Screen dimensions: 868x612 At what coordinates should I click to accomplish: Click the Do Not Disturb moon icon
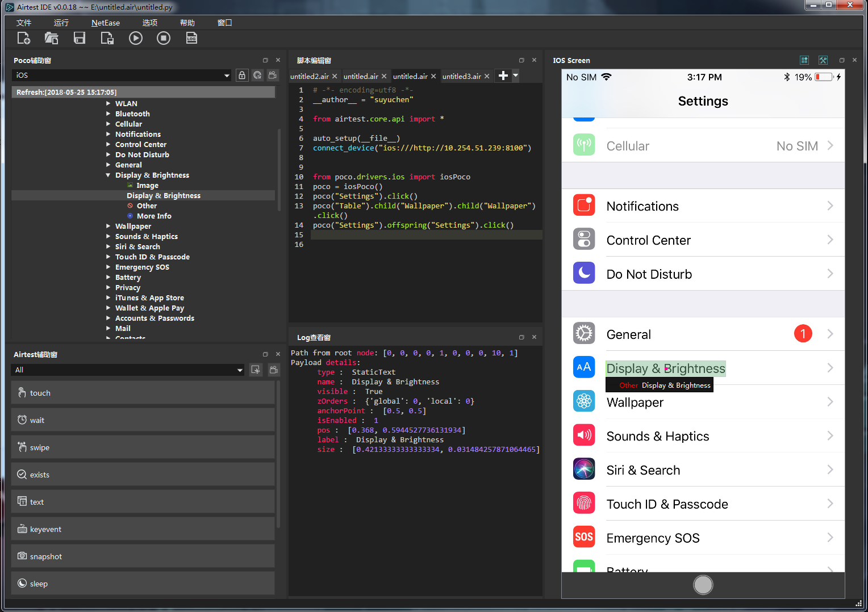click(x=584, y=273)
